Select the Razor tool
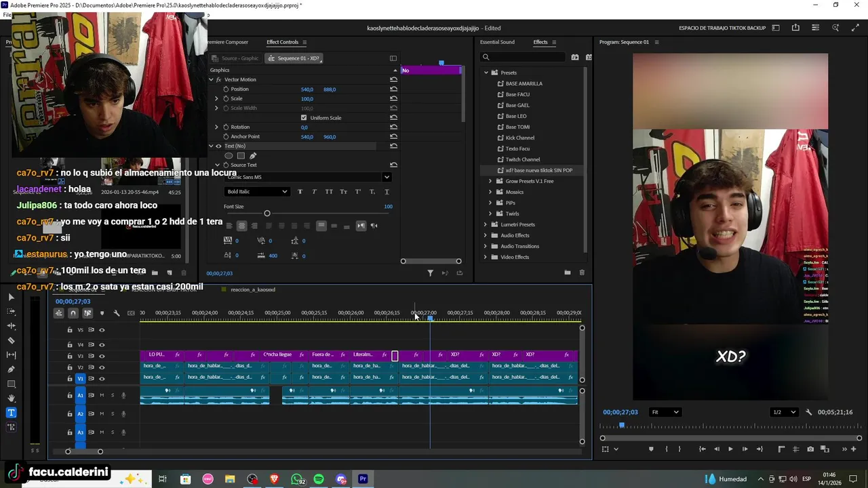The height and width of the screenshot is (488, 868). [11, 341]
